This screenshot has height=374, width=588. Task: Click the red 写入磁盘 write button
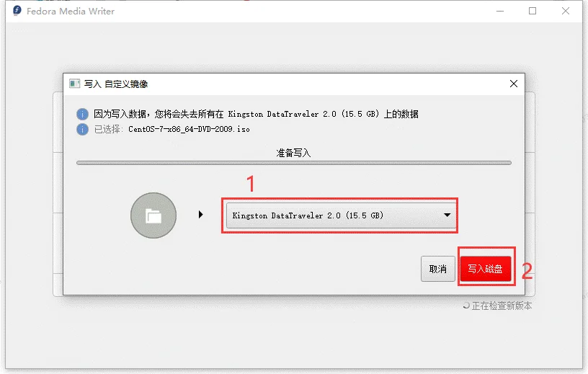click(485, 269)
